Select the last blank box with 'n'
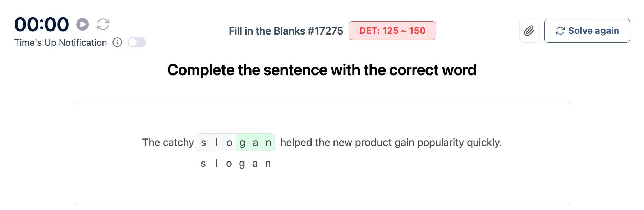 [x=268, y=142]
